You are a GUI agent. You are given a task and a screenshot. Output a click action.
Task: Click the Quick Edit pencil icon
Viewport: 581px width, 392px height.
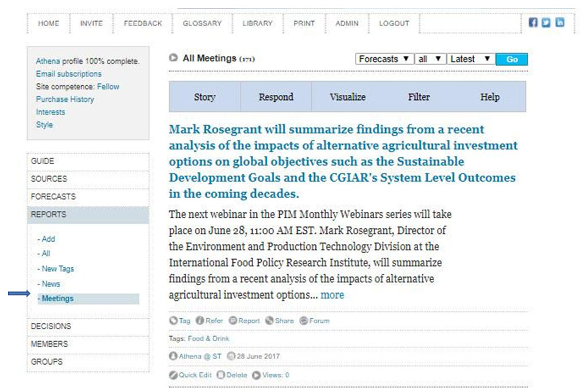(173, 375)
